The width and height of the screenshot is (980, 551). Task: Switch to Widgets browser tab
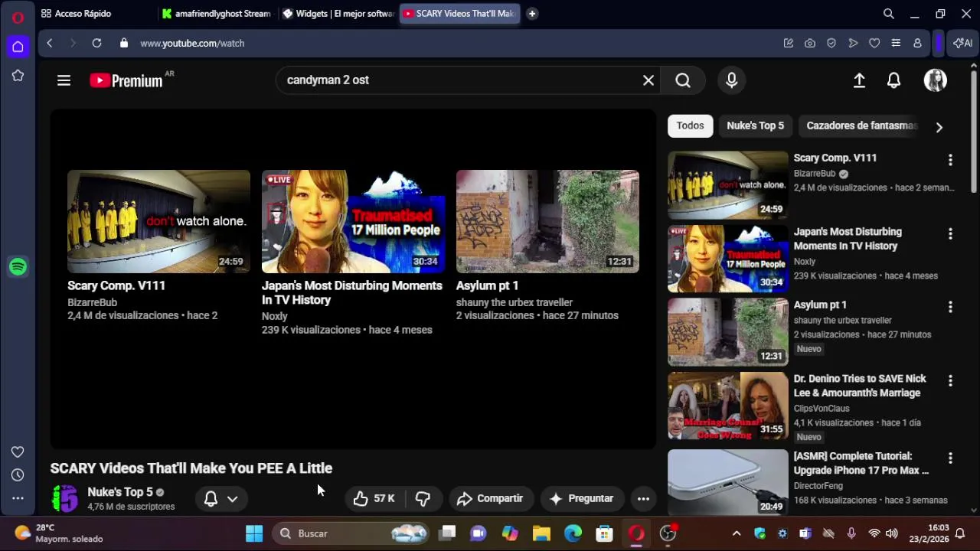pyautogui.click(x=338, y=14)
